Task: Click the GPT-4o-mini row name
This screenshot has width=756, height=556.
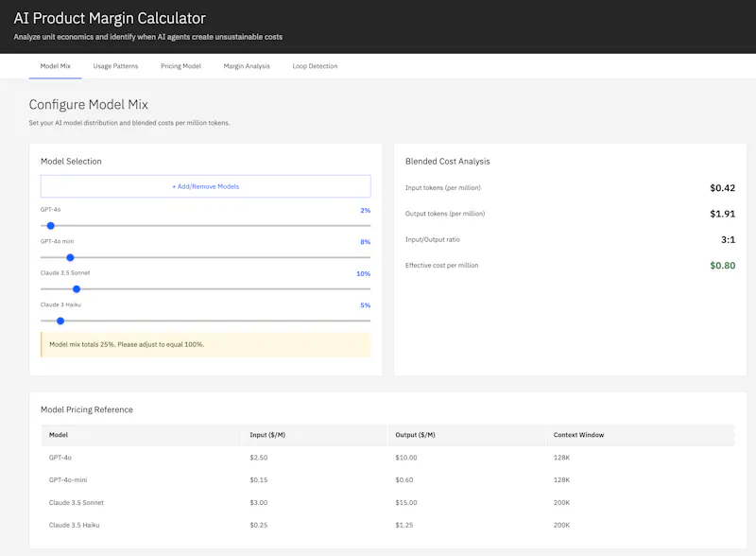Action: (68, 479)
